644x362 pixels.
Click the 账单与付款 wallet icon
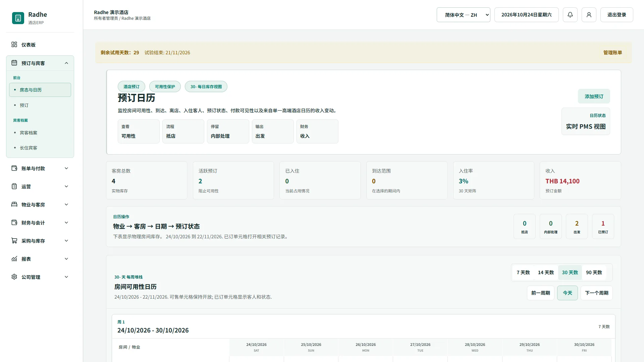click(14, 168)
